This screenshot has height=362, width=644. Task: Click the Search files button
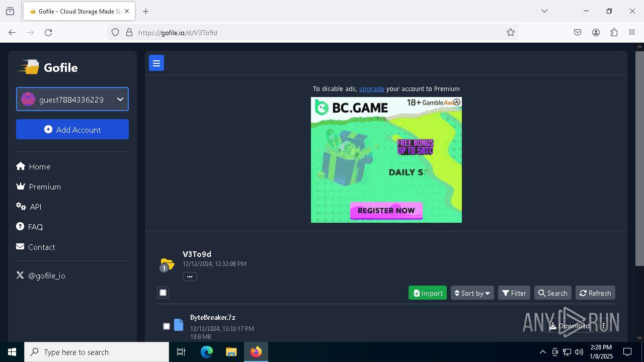click(x=552, y=293)
